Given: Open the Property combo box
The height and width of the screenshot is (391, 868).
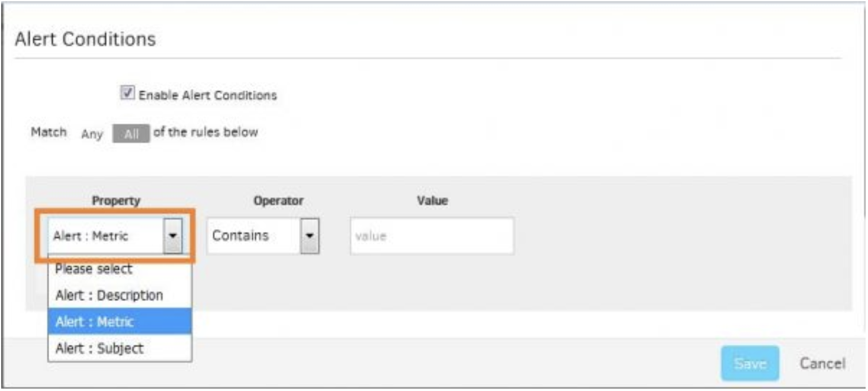Looking at the screenshot, I should coord(115,236).
